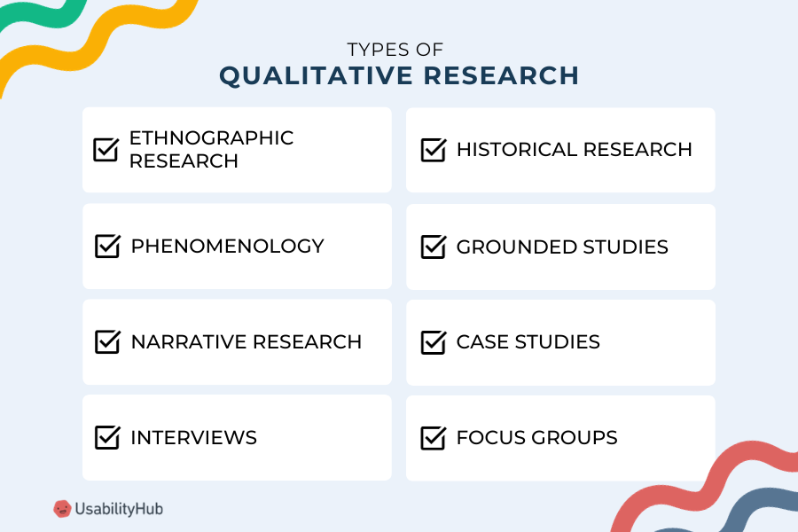The height and width of the screenshot is (532, 798).
Task: Click the Grounded Studies label
Action: point(562,246)
